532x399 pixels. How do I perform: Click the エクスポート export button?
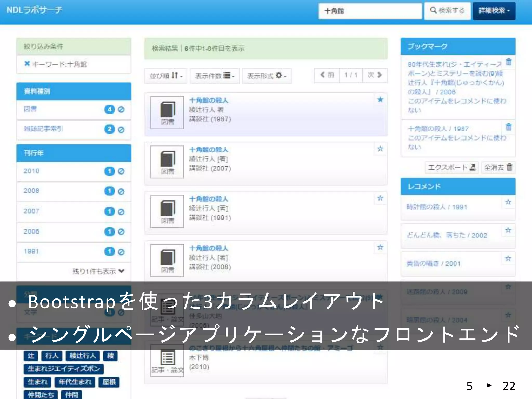452,168
